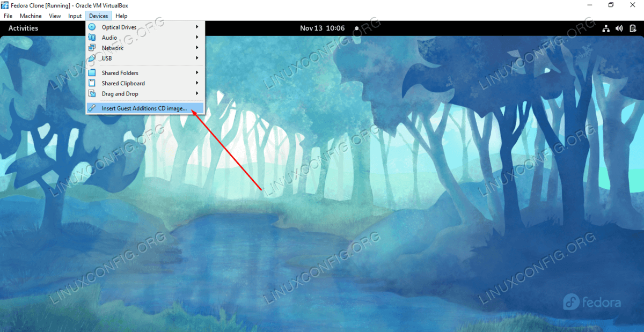The image size is (644, 332).
Task: Open the Optical Drives entry
Action: click(x=145, y=27)
